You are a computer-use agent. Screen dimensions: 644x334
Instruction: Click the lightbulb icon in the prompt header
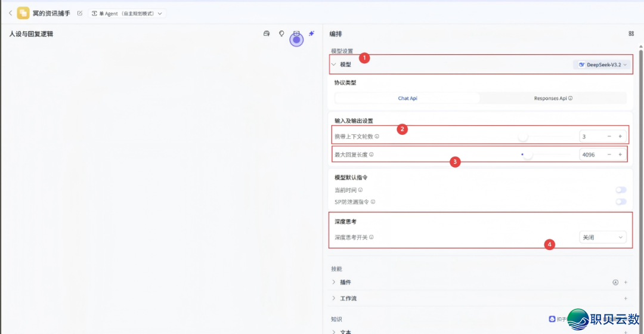[x=281, y=34]
